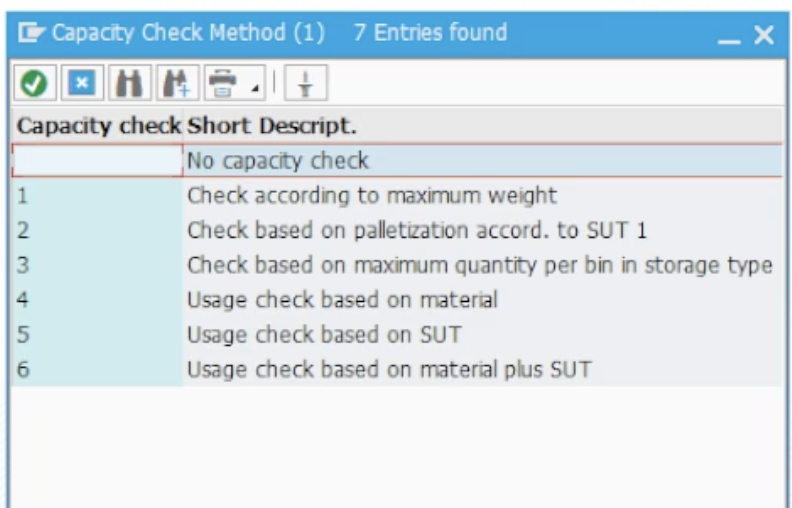Select 'Check based on palletization accord. to SUT 1'
Viewport: 792px width, 508px height.
coord(417,230)
